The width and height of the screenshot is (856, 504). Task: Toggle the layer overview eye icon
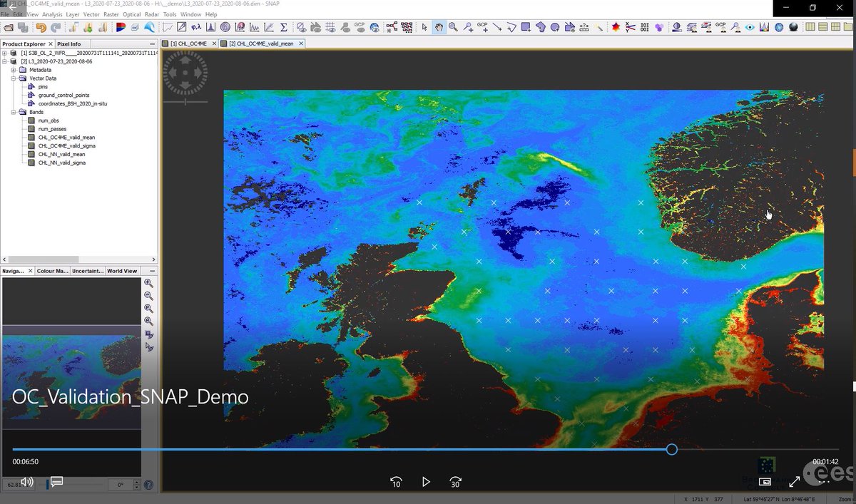pyautogui.click(x=750, y=27)
